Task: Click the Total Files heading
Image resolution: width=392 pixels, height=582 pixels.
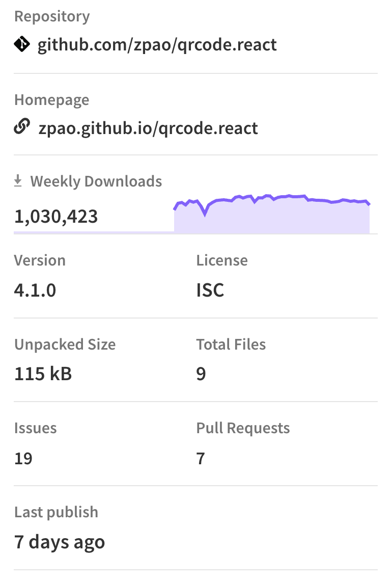Action: tap(231, 345)
